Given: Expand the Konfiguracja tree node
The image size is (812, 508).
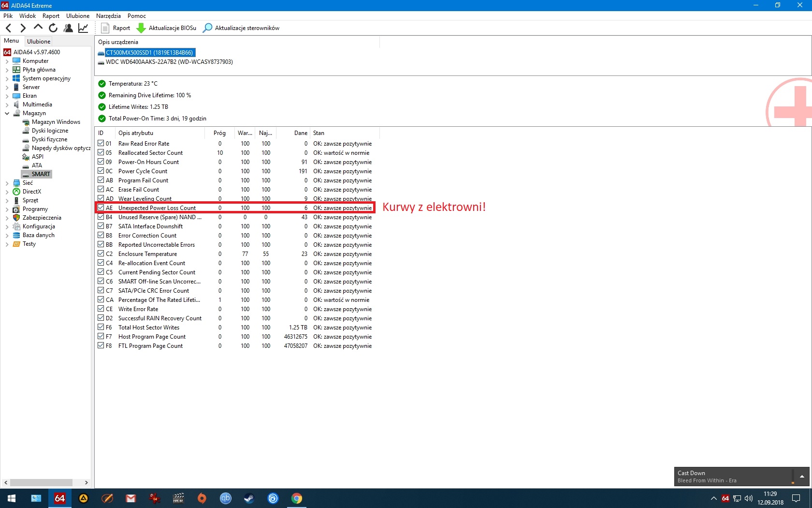Looking at the screenshot, I should click(x=7, y=226).
